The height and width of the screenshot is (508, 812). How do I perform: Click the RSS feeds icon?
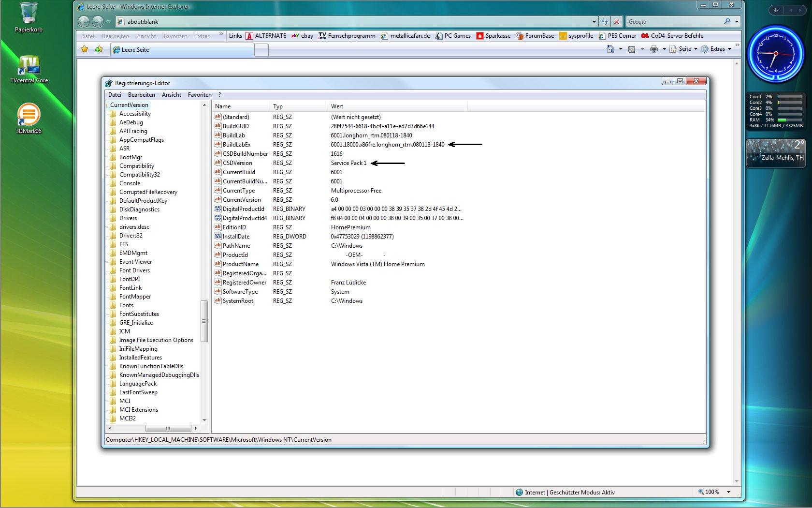pyautogui.click(x=631, y=49)
